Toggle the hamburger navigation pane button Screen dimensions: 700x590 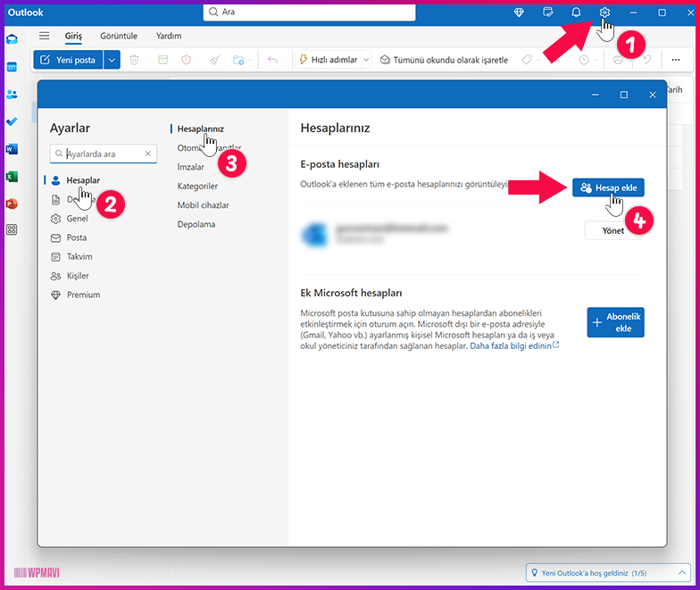(45, 36)
